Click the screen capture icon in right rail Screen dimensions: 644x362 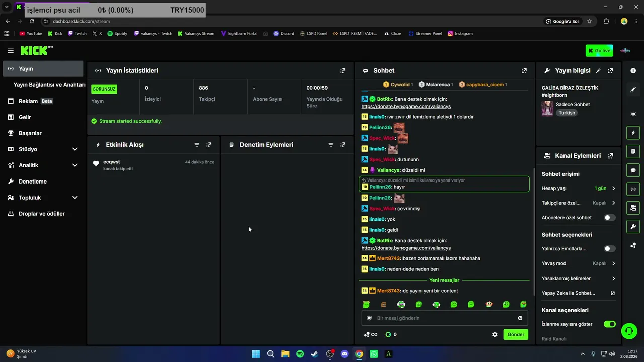coord(633,114)
